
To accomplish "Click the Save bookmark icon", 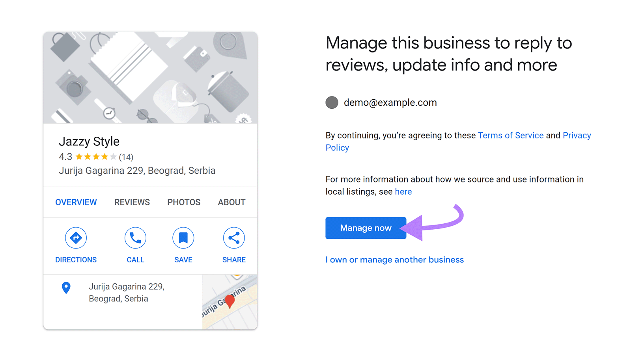I will coord(183,238).
